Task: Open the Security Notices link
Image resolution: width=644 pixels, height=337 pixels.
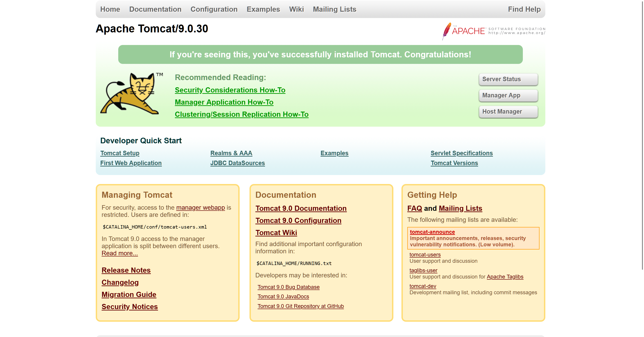Action: point(129,307)
